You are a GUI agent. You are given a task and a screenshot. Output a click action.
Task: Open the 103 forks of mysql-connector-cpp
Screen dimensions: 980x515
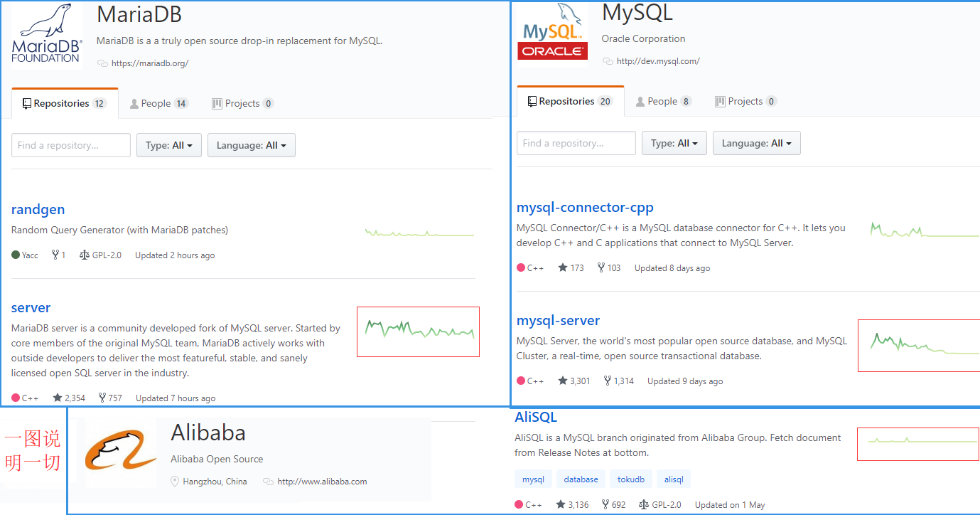(x=609, y=268)
